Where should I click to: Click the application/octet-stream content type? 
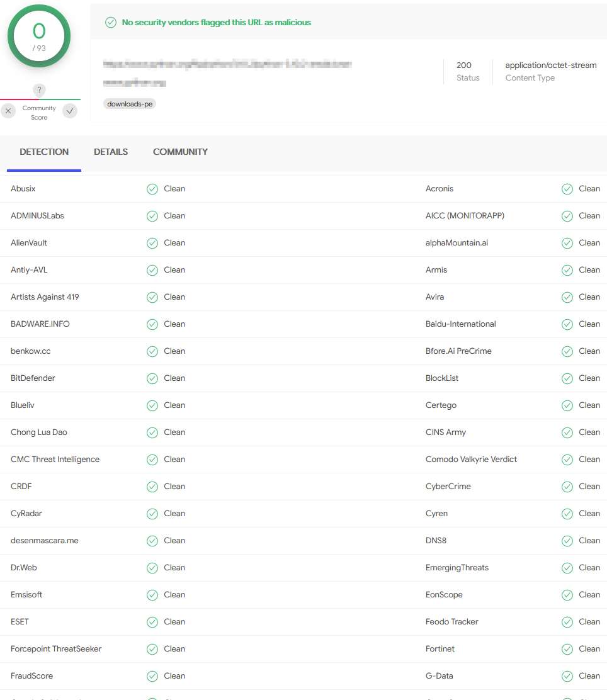[551, 65]
